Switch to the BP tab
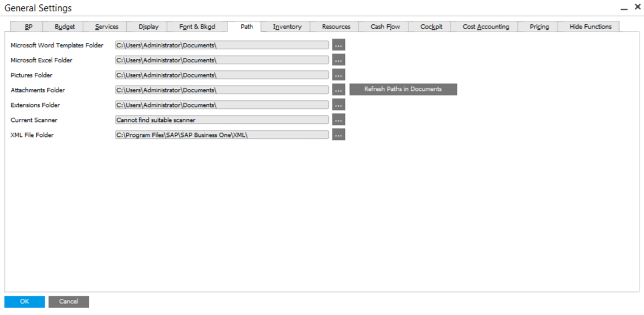The width and height of the screenshot is (644, 315). pyautogui.click(x=29, y=27)
